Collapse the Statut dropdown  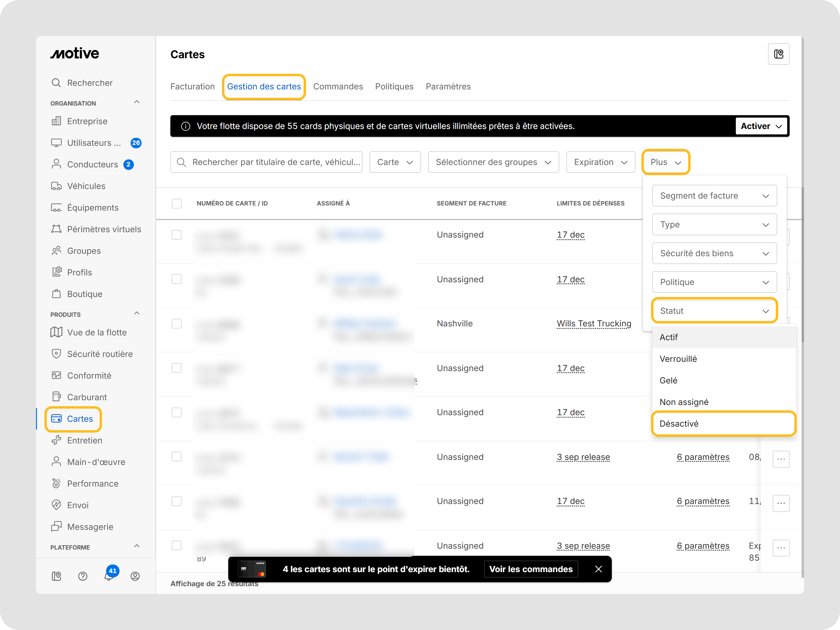(x=714, y=310)
